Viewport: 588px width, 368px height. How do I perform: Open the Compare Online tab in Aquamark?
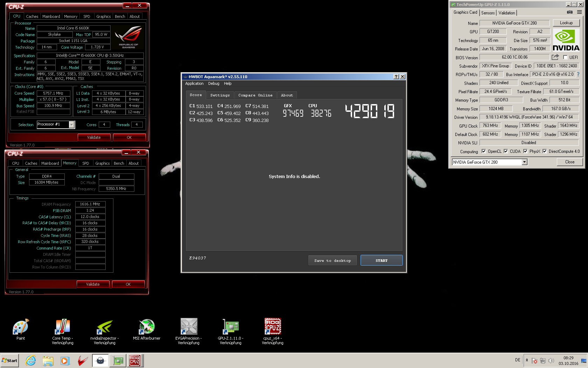coord(255,95)
